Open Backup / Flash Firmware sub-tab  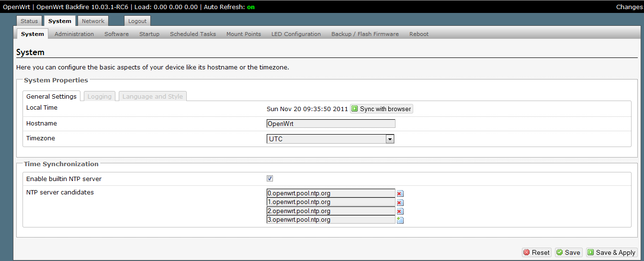coord(365,34)
